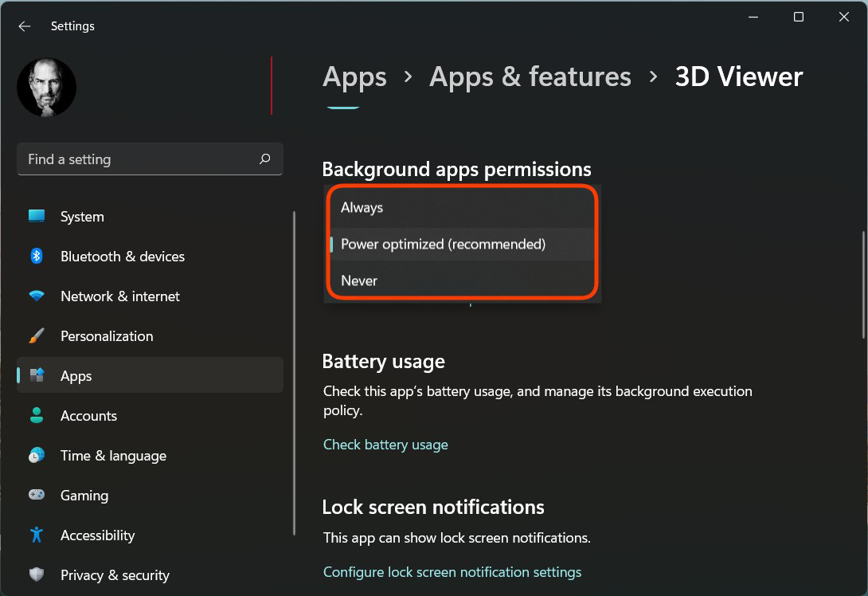Image resolution: width=868 pixels, height=596 pixels.
Task: Open Configure lock screen notification settings
Action: 452,572
